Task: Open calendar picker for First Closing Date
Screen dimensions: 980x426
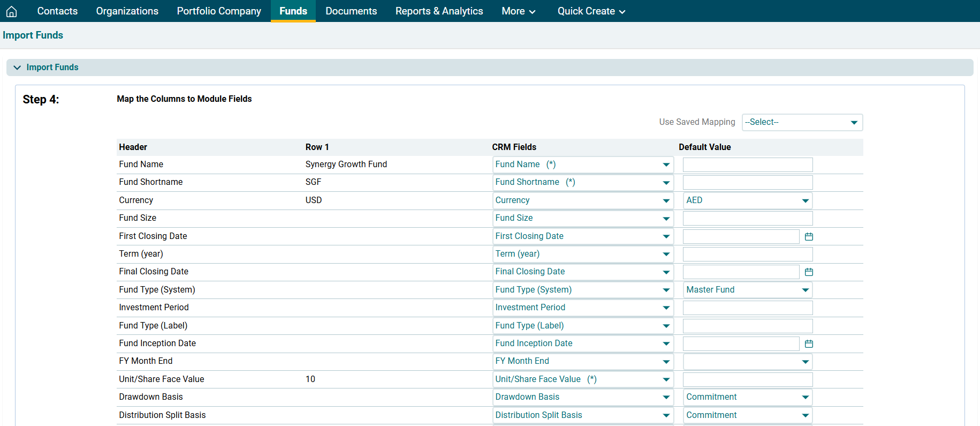Action: point(809,236)
